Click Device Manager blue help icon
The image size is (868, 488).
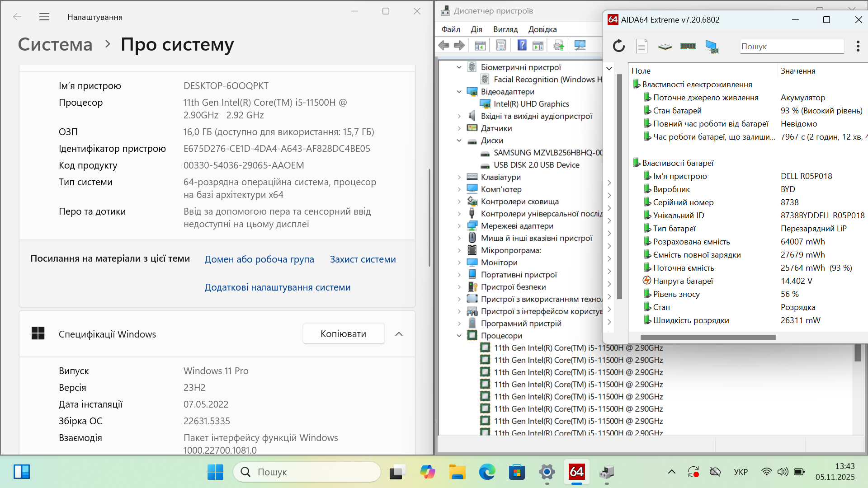pyautogui.click(x=522, y=45)
